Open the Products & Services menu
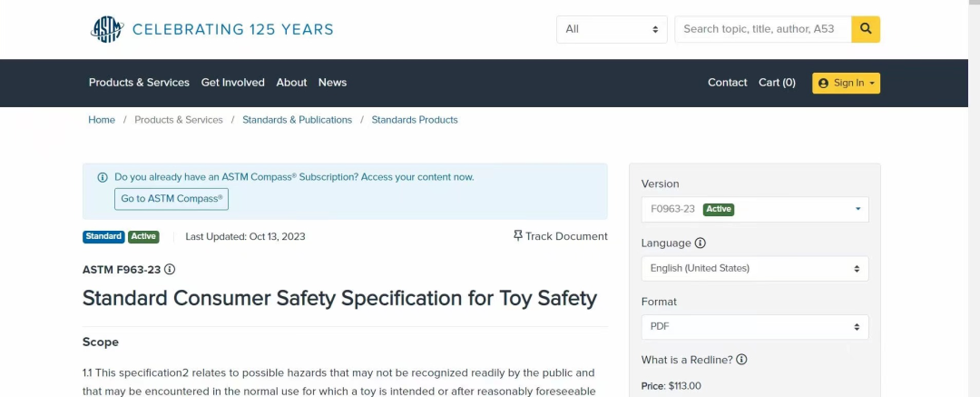The height and width of the screenshot is (397, 980). click(x=139, y=83)
